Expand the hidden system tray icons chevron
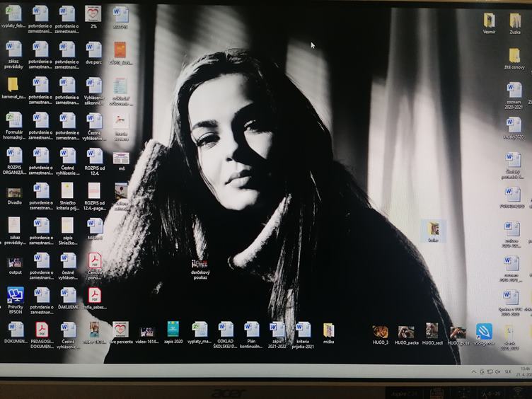The height and width of the screenshot is (399, 532). pos(474,371)
